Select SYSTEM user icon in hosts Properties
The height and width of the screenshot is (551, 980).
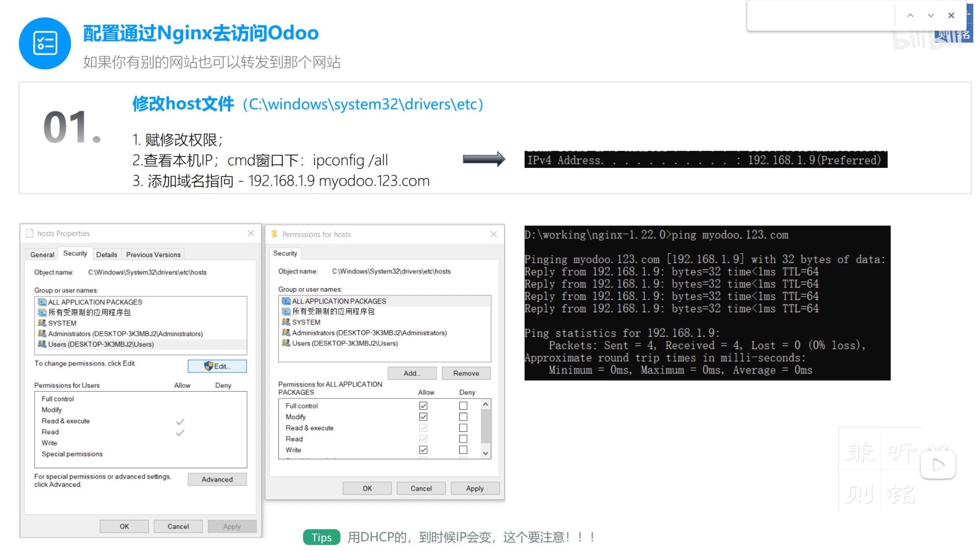click(42, 323)
